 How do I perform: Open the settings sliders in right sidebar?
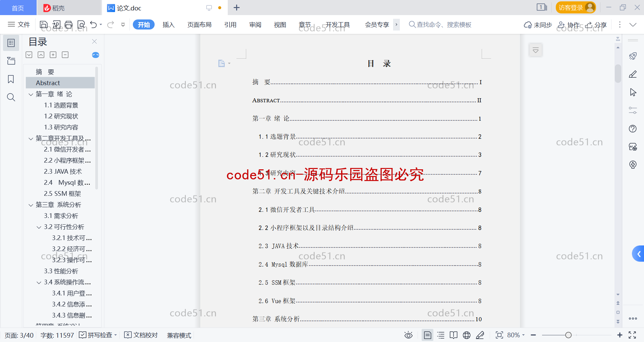coord(633,110)
